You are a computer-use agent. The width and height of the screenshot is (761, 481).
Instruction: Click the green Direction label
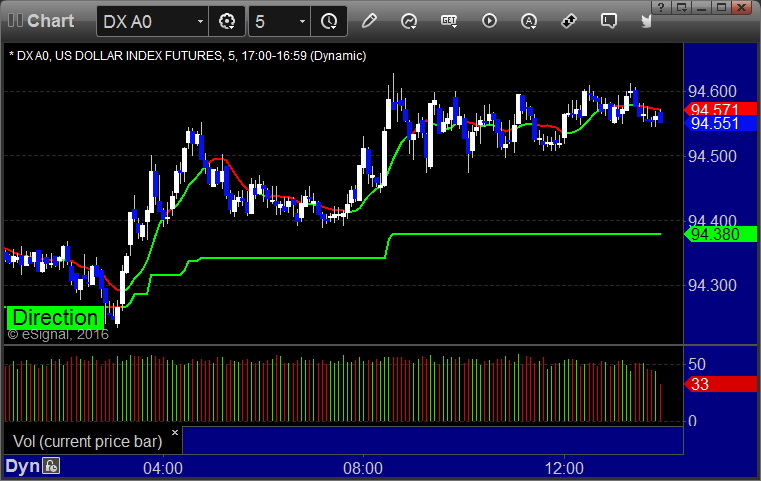point(55,317)
